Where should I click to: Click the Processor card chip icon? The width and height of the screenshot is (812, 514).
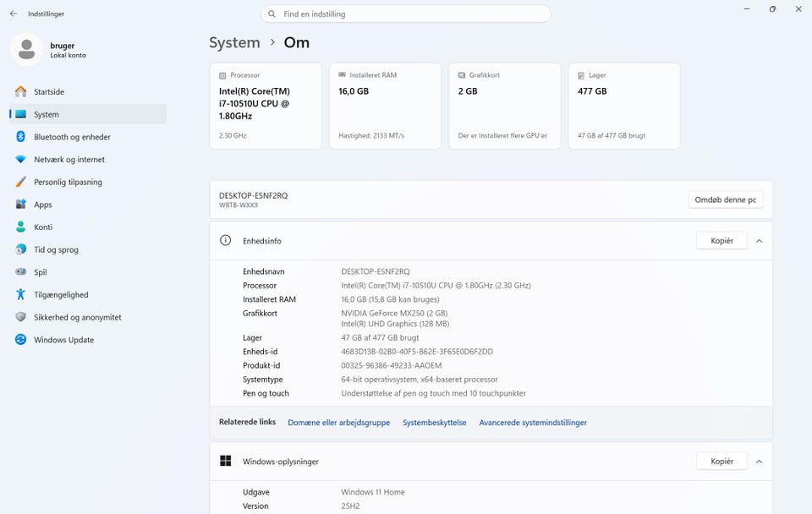tap(222, 75)
